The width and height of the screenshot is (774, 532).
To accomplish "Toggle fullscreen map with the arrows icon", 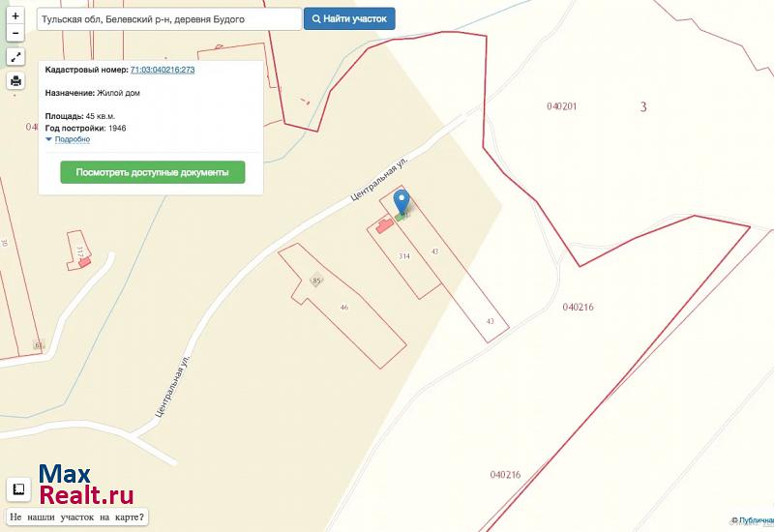I will pyautogui.click(x=15, y=57).
